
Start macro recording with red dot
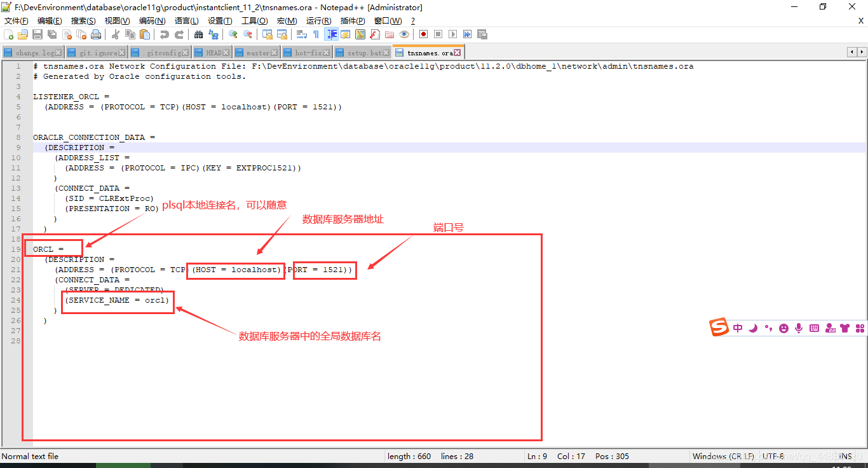tap(423, 34)
